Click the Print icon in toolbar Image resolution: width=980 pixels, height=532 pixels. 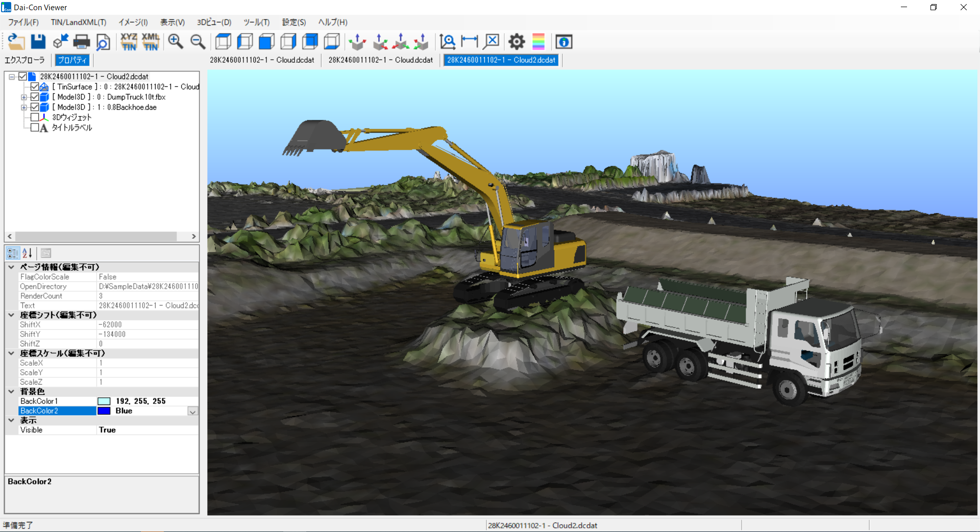[x=82, y=42]
